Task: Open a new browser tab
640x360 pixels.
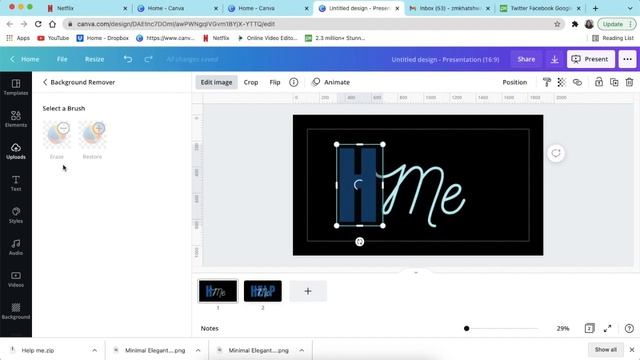Action: click(595, 8)
